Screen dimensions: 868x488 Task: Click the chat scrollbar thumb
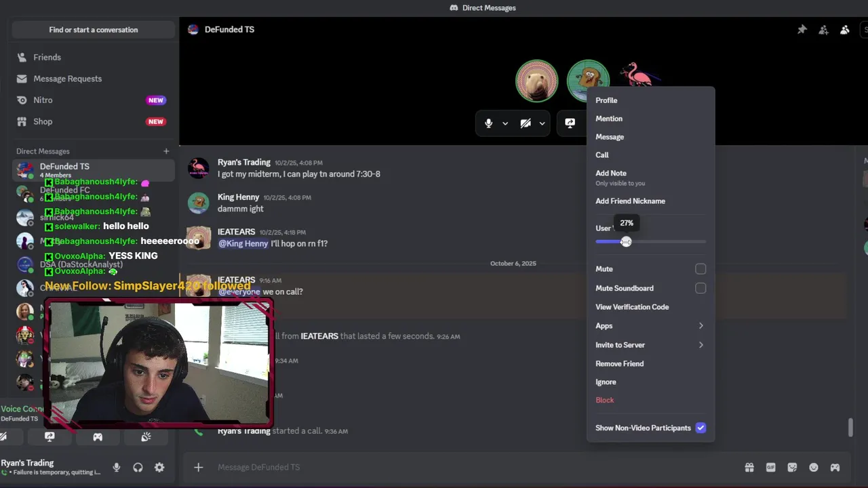tap(850, 428)
